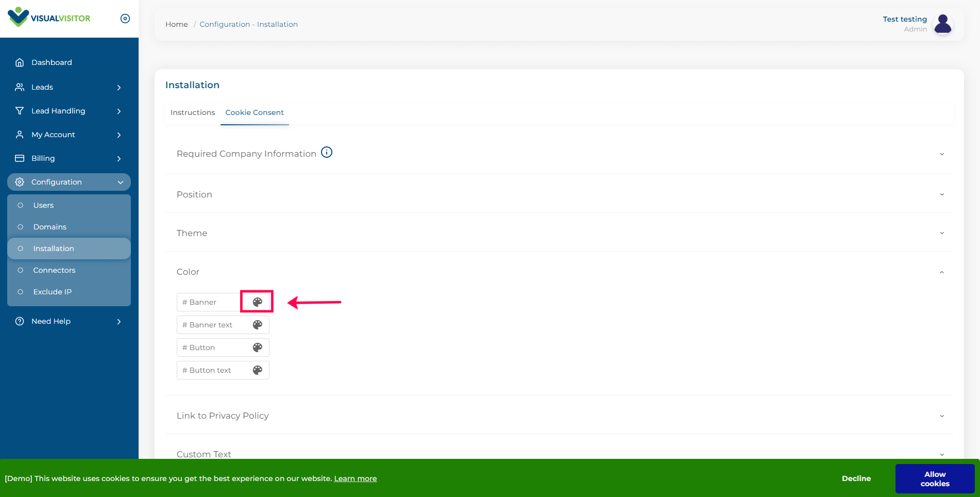
Task: Open the Button color palette picker
Action: click(258, 347)
